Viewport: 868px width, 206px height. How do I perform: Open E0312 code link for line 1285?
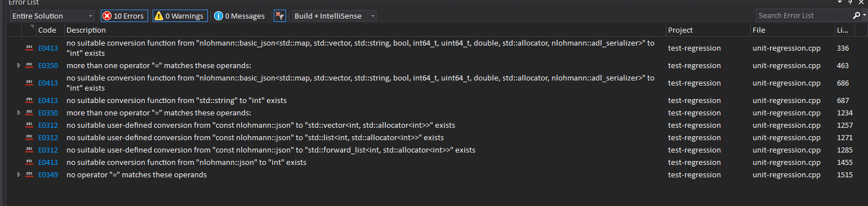pyautogui.click(x=48, y=150)
